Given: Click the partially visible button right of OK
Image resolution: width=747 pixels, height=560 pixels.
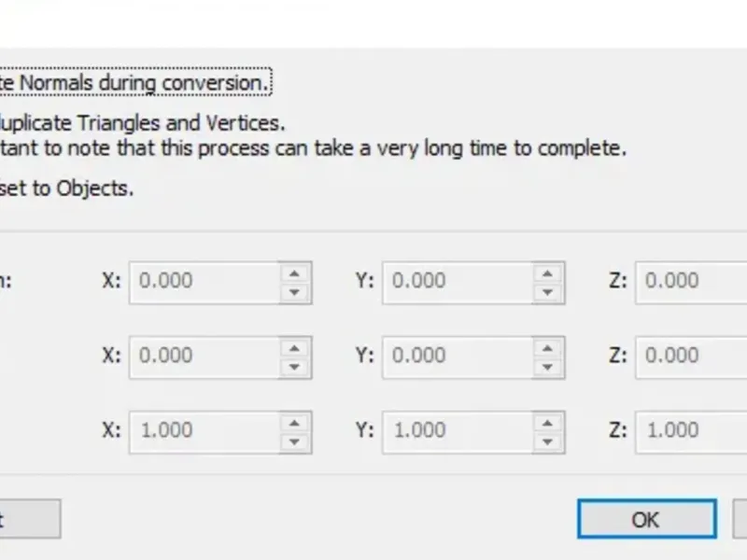Looking at the screenshot, I should (x=740, y=519).
